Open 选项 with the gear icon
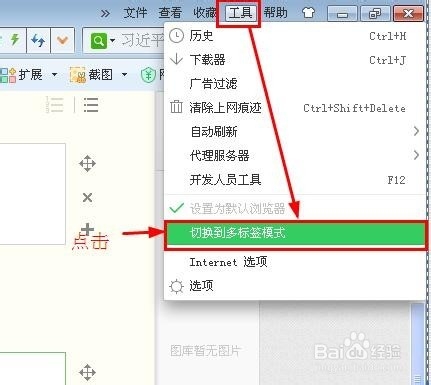Screen dimensions: 431x385 [295, 286]
